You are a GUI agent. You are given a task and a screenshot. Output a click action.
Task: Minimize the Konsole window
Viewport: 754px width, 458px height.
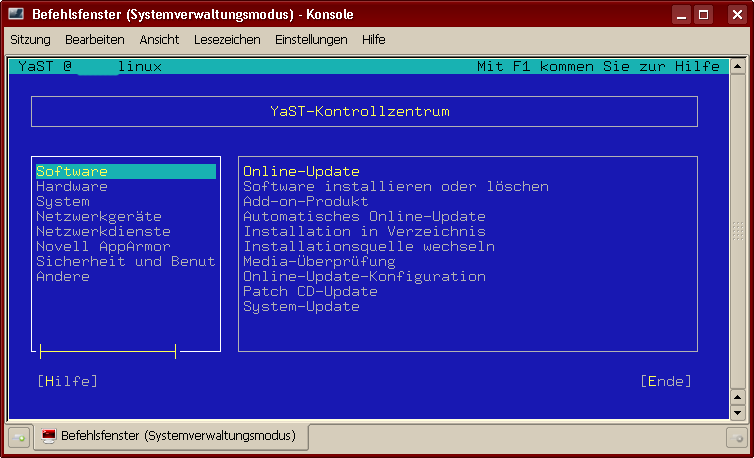682,15
